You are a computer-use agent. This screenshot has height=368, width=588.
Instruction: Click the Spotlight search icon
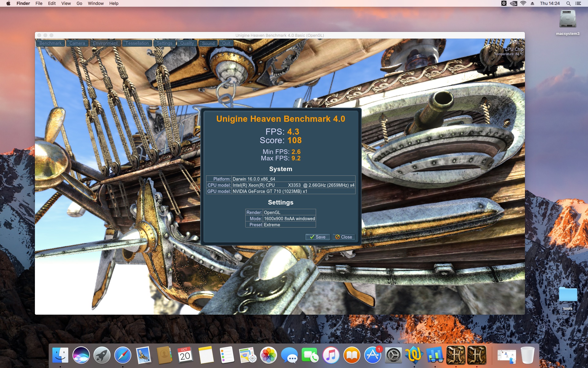568,3
